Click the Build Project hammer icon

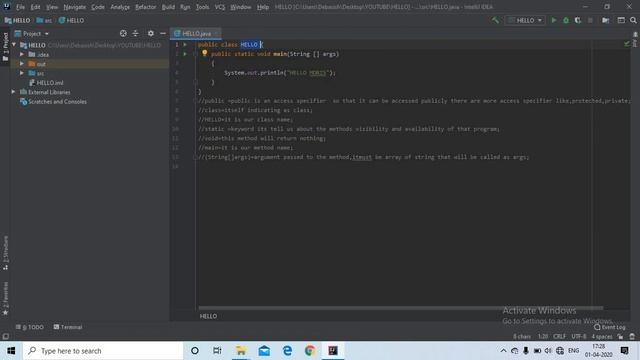click(x=495, y=20)
